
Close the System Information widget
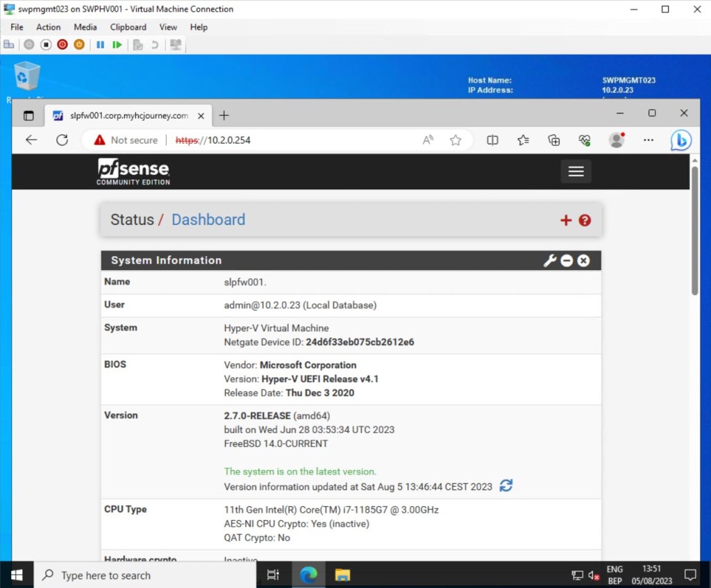[x=583, y=260]
